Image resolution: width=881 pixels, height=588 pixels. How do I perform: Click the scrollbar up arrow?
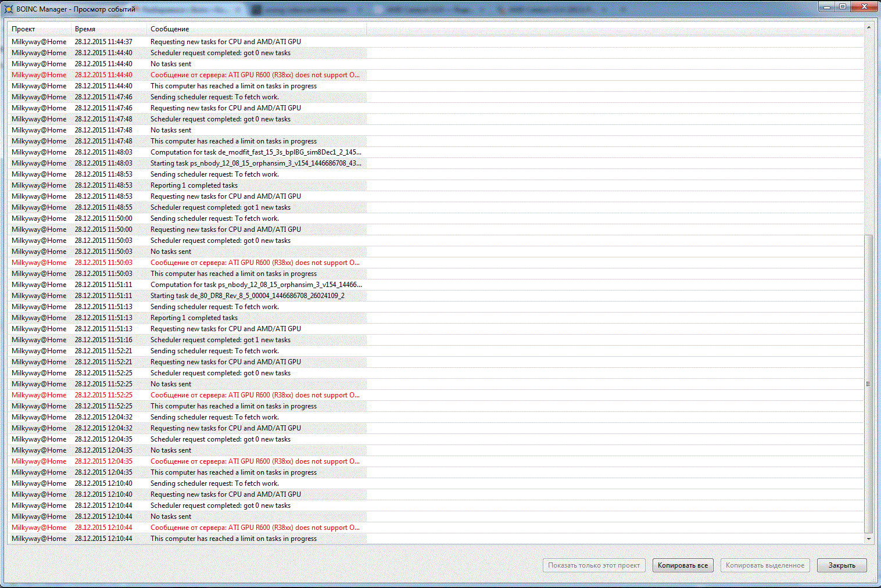coord(869,27)
